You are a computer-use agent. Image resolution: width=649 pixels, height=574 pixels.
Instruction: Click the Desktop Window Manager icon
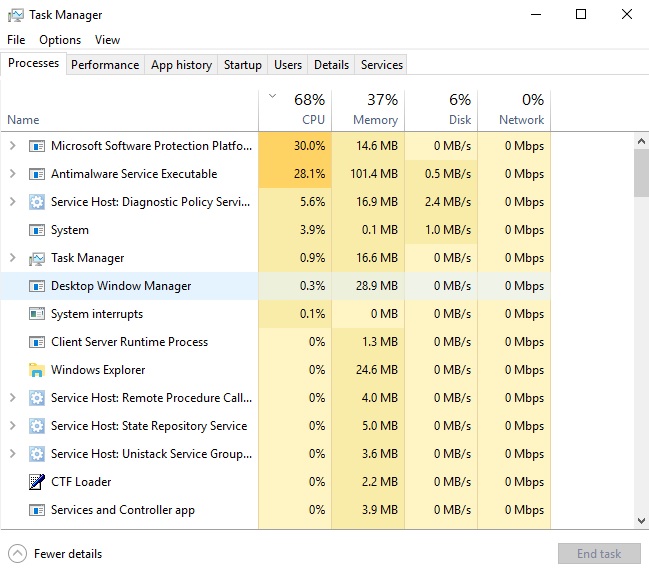[x=37, y=286]
